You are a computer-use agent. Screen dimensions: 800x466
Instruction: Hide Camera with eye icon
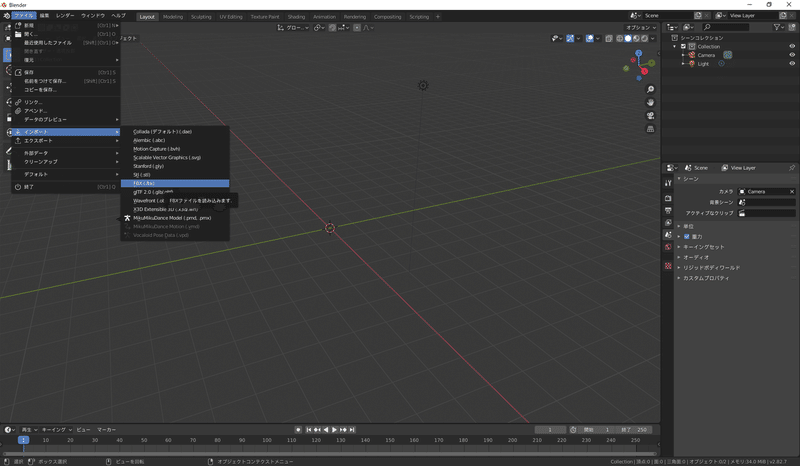[x=792, y=55]
